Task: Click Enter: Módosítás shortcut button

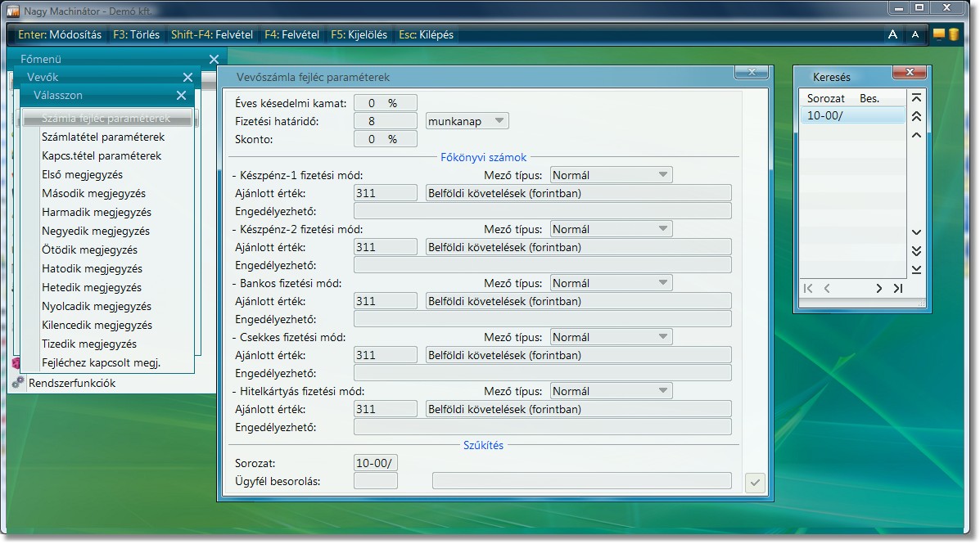Action: point(60,35)
